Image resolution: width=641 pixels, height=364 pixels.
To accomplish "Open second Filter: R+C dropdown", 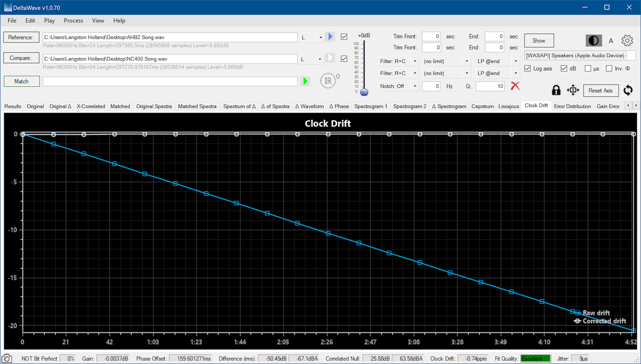I will [398, 73].
